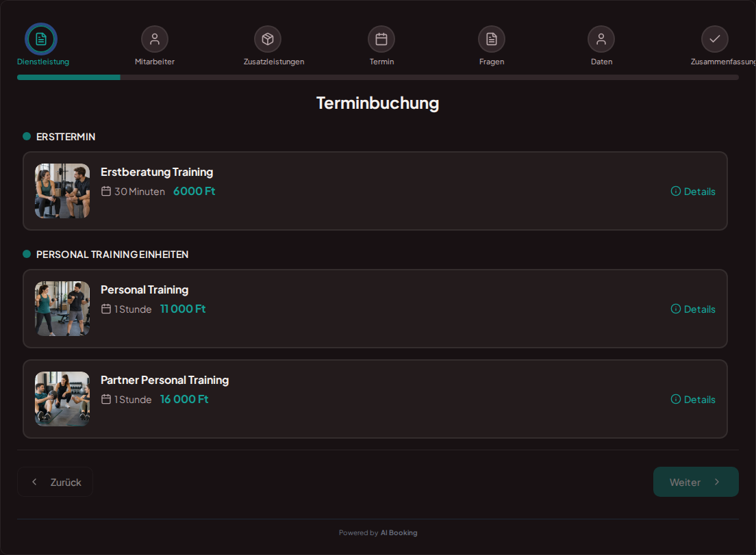Switch to the Mitarbeiter step label
Viewport: 756px width, 555px height.
(x=155, y=62)
